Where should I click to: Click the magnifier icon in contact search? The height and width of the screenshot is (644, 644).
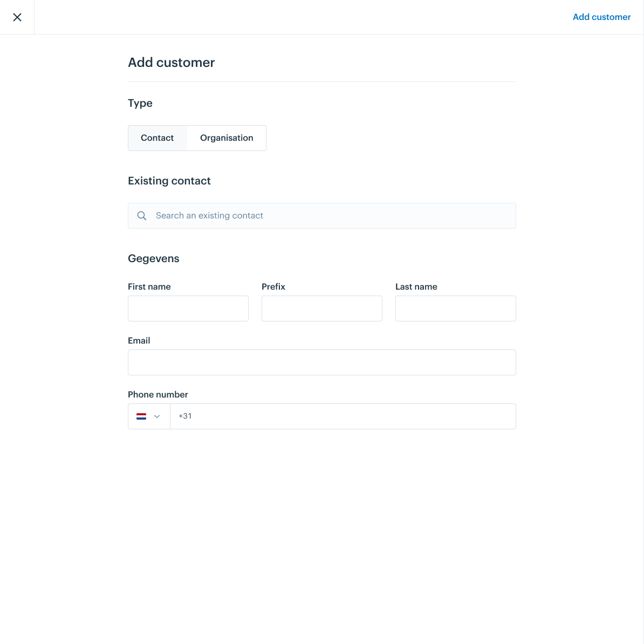pos(142,216)
